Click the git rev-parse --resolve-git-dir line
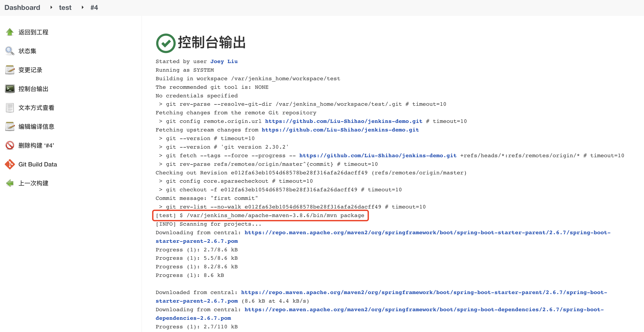The height and width of the screenshot is (332, 644). pos(302,104)
